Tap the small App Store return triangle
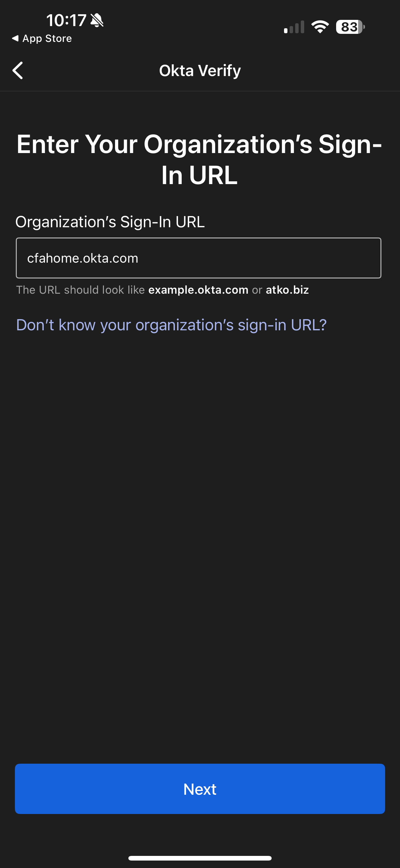Screen dimensions: 400x868 (15, 38)
